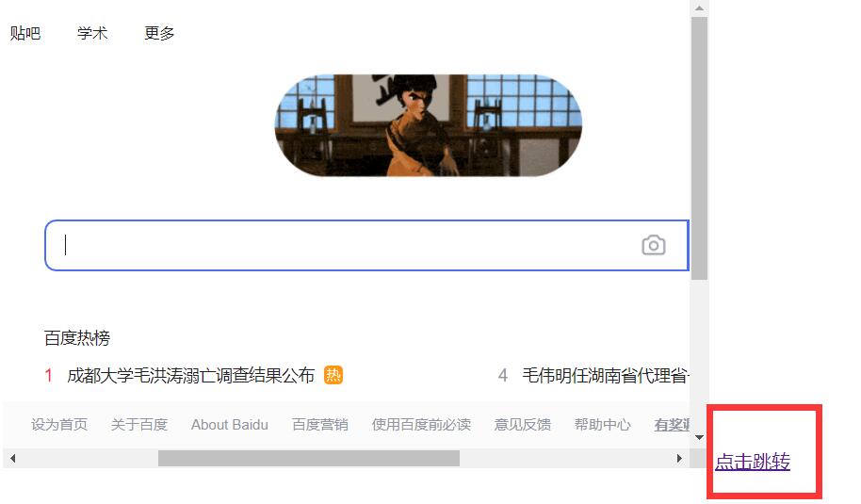Open the 学术 navigation item
861x504 pixels.
92,33
